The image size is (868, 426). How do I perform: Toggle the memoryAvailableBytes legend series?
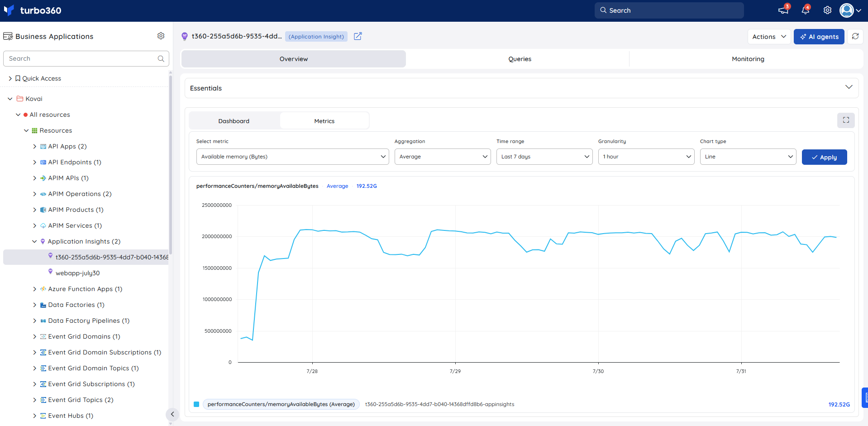(196, 404)
